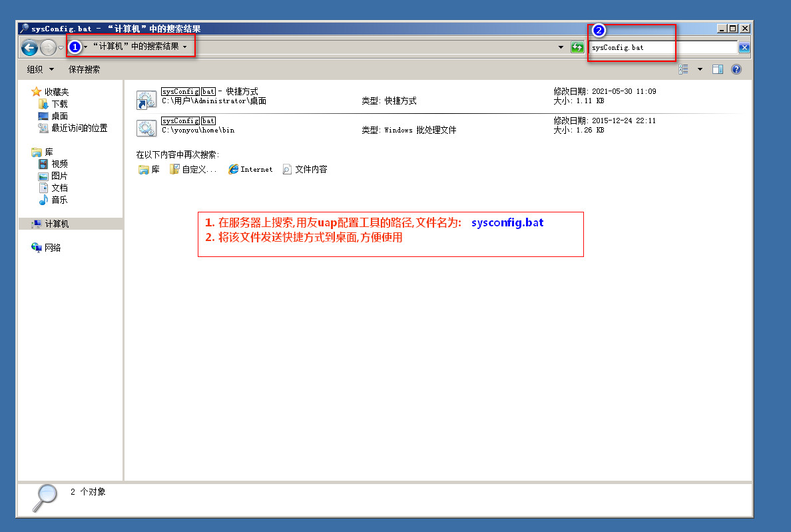Open the help question mark icon

[x=736, y=69]
